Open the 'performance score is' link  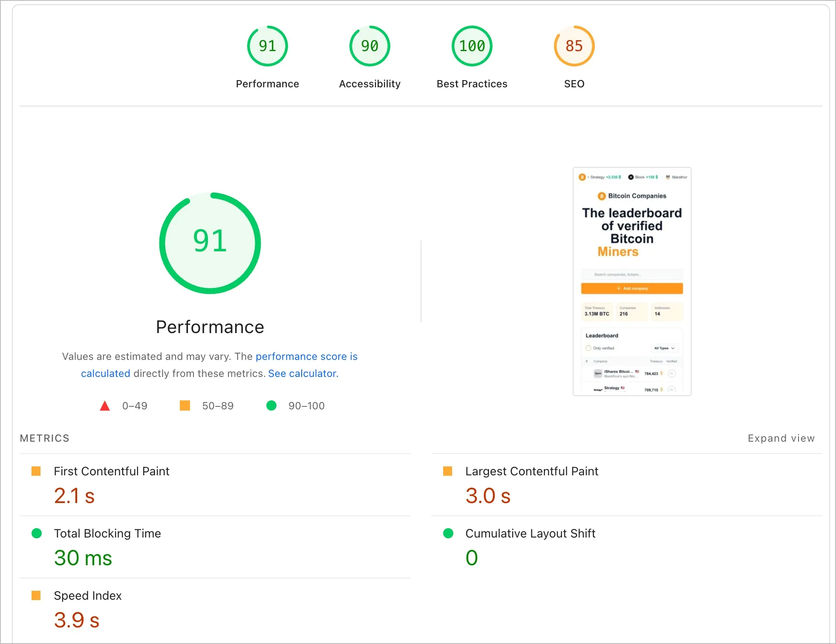tap(306, 356)
